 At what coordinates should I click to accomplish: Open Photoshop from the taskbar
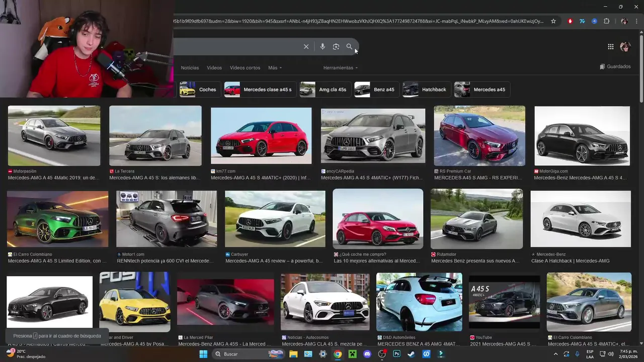pos(396,354)
